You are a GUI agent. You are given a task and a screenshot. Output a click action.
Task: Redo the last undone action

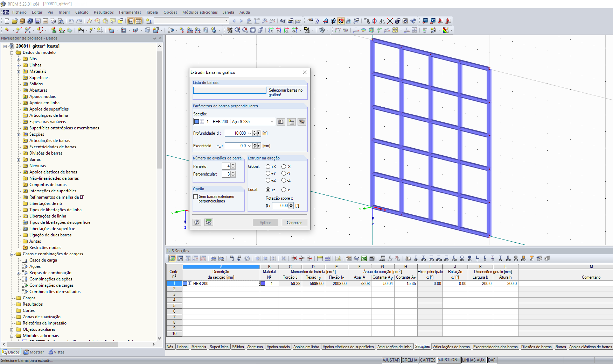tap(79, 21)
